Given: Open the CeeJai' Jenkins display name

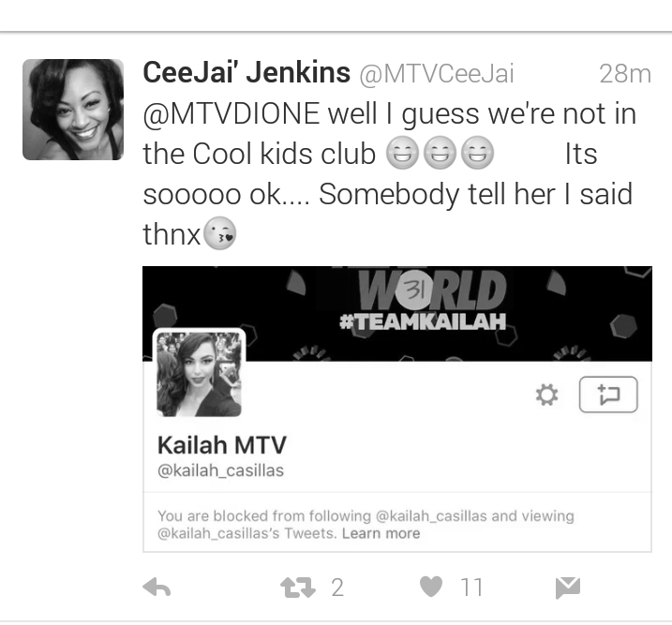Looking at the screenshot, I should tap(246, 72).
